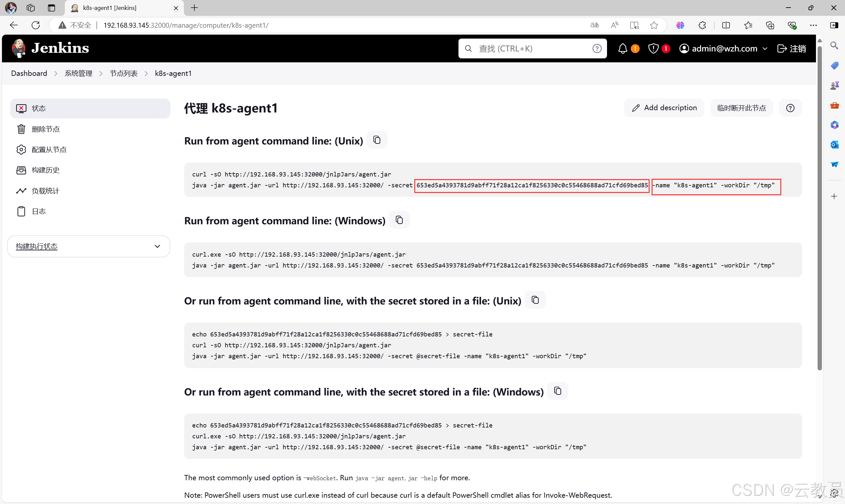Open Edge sidebar search icon
This screenshot has width=845, height=504.
pyautogui.click(x=834, y=46)
